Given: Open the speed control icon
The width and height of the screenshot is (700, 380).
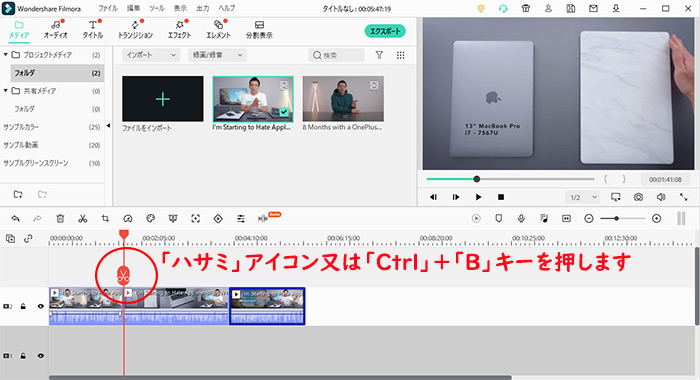Looking at the screenshot, I should point(128,218).
